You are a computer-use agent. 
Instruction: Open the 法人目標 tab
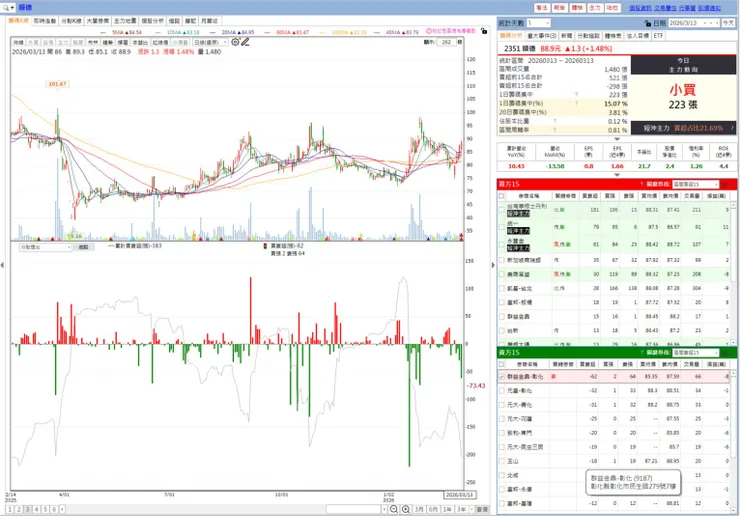point(638,36)
